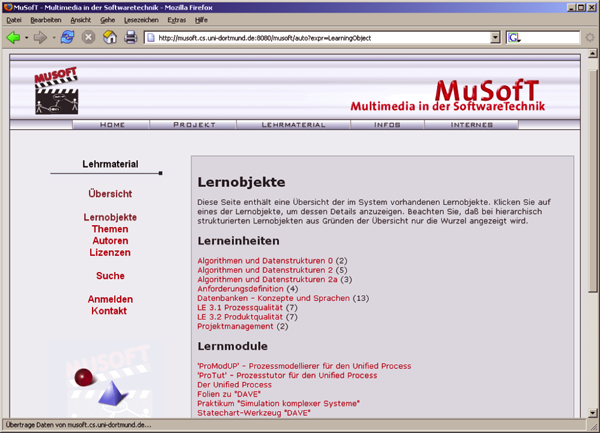Open Praktikum "Simulation komplexer Systeme" link

click(279, 404)
